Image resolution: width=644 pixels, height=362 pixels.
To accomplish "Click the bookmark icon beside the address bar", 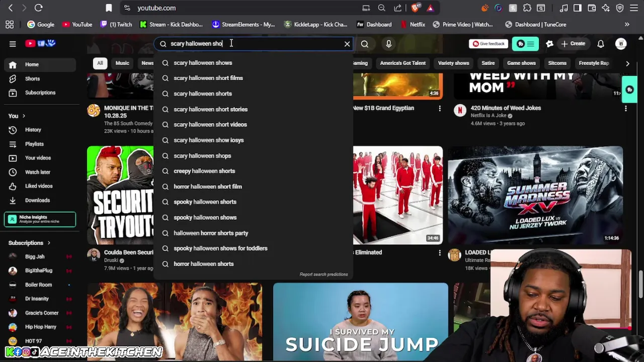I will [109, 8].
